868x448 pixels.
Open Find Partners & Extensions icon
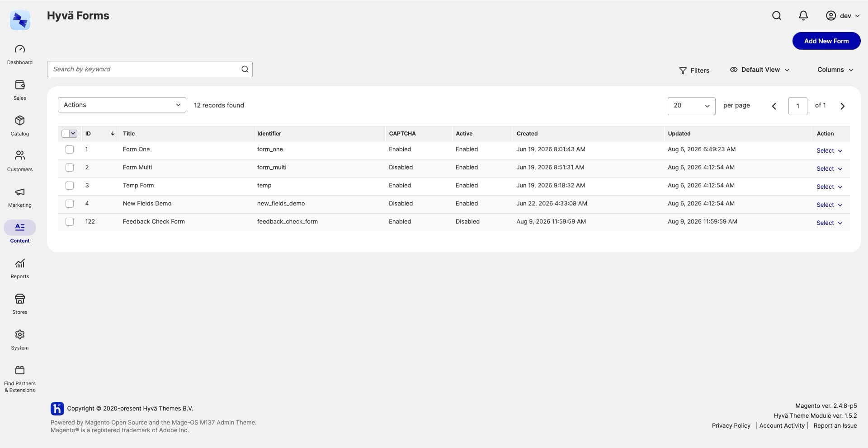pyautogui.click(x=20, y=370)
